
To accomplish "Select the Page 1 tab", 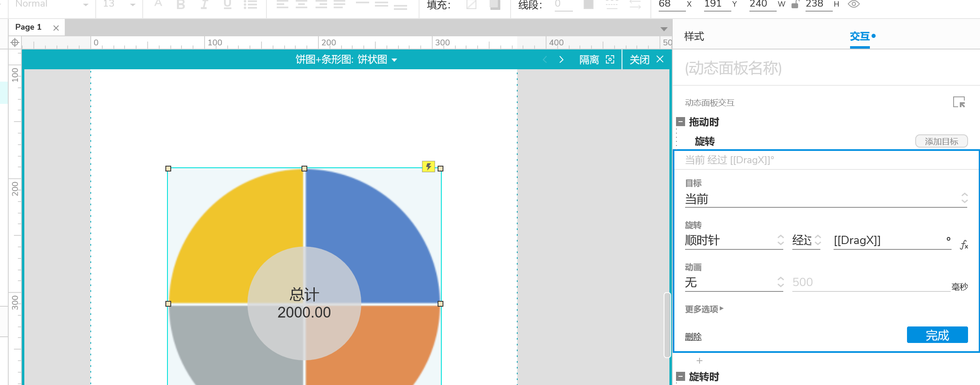I will [x=28, y=27].
